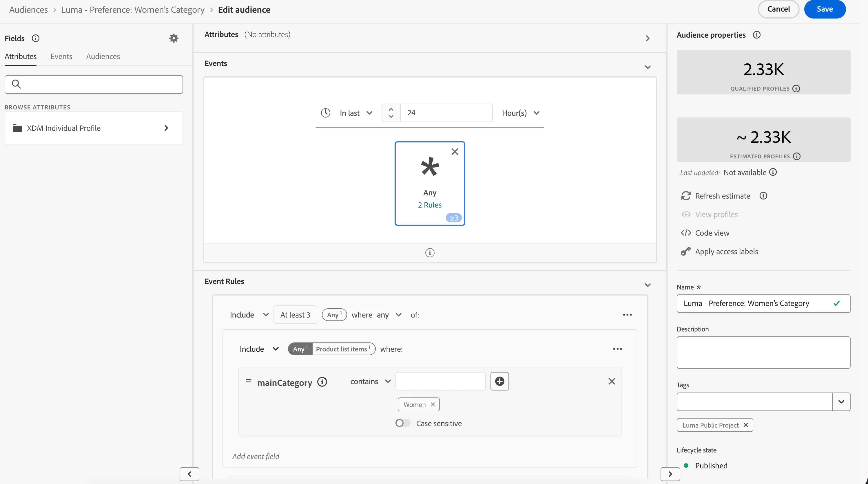
Task: Click Refresh estimate
Action: (723, 196)
